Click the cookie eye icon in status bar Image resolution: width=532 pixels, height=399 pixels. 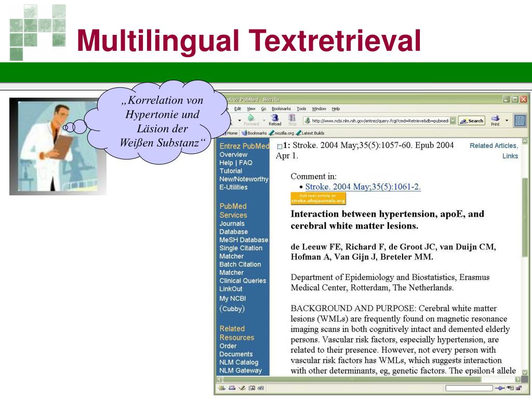510,388
